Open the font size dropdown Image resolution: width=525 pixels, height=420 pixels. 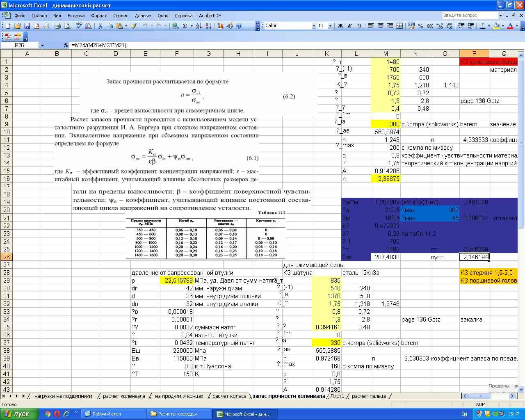click(331, 25)
